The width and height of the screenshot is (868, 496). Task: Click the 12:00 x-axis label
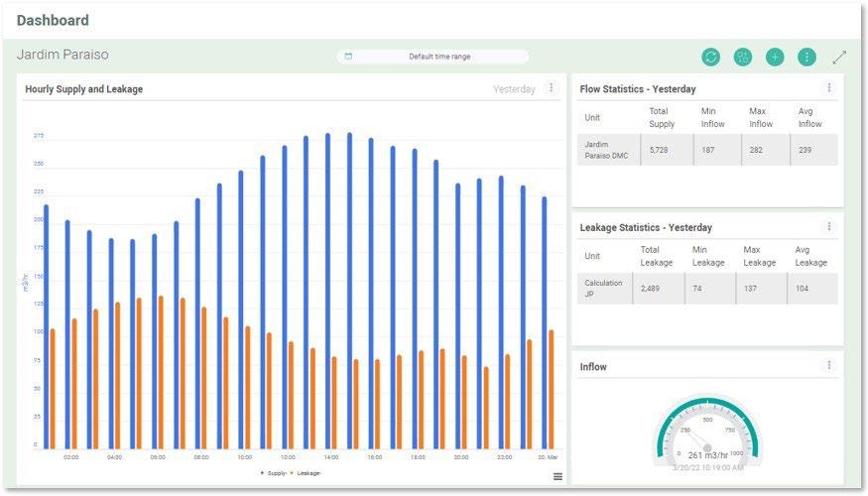pos(288,457)
